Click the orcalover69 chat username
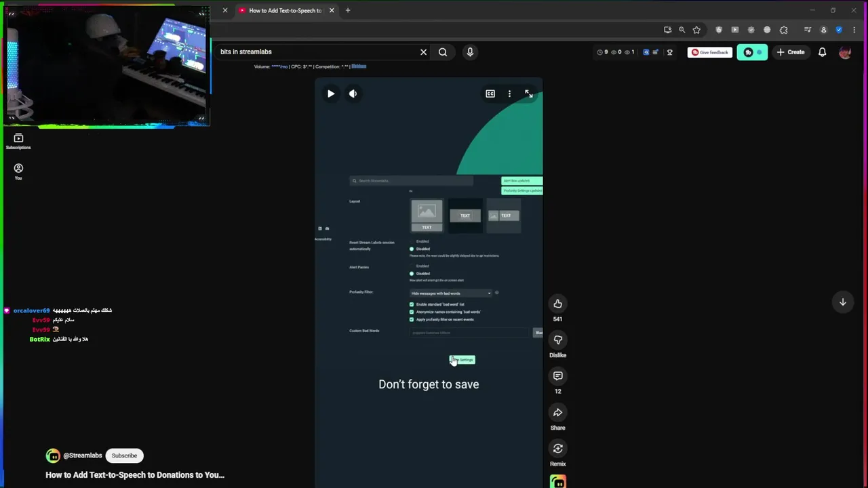Image resolution: width=868 pixels, height=488 pixels. click(x=31, y=310)
